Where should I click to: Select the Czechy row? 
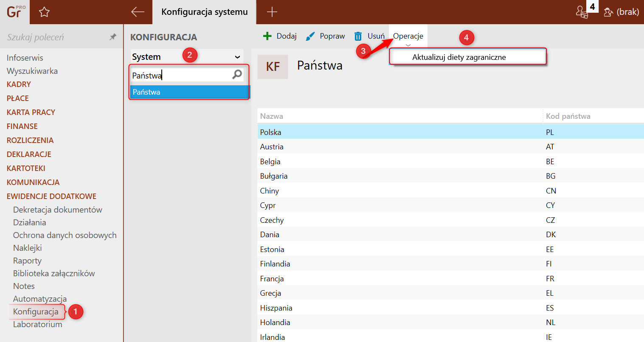[x=450, y=220]
